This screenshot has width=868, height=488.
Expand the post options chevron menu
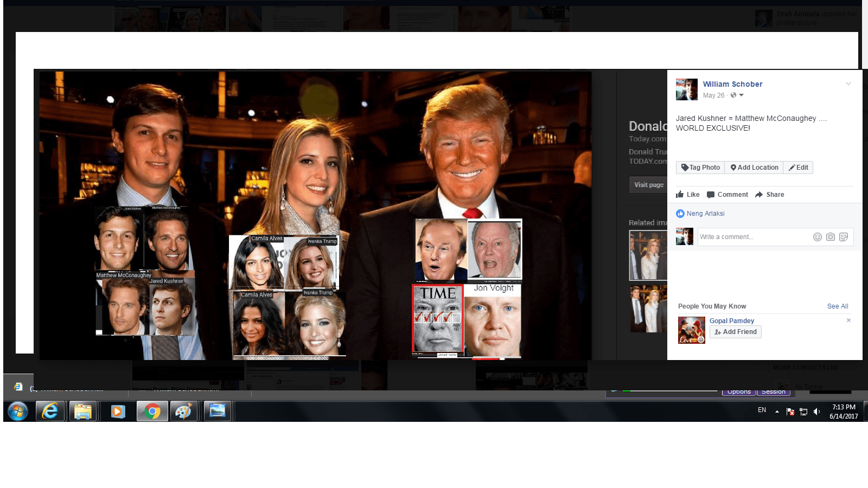(848, 84)
